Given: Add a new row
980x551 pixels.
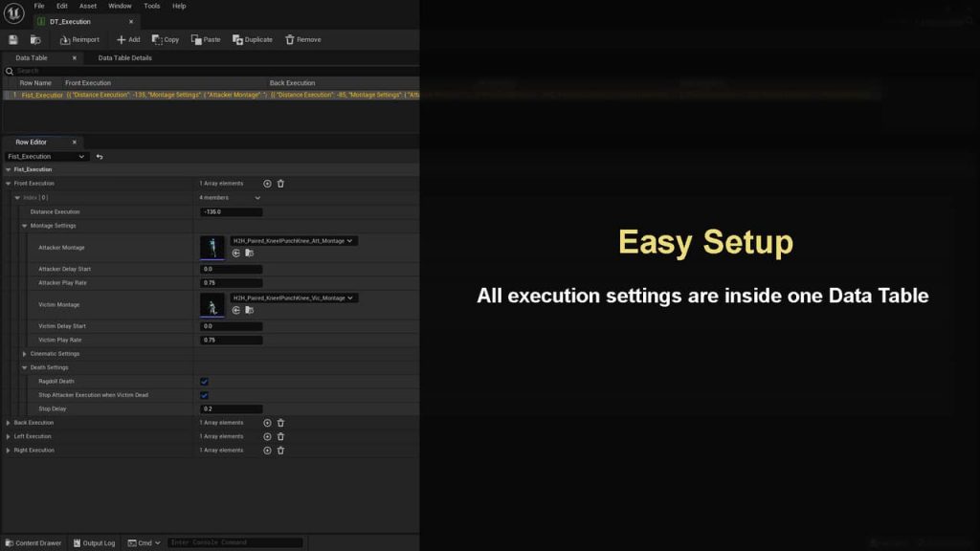Looking at the screenshot, I should click(x=128, y=39).
